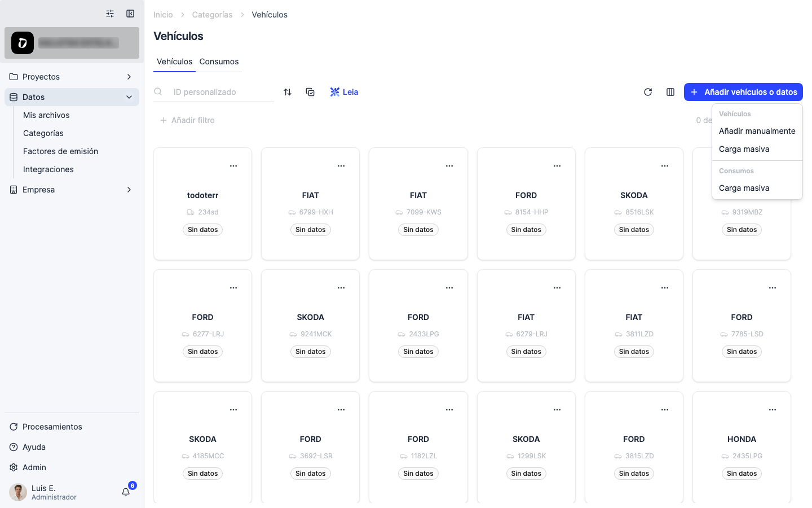Open options menu for FIAT 3811LZD

(x=665, y=288)
